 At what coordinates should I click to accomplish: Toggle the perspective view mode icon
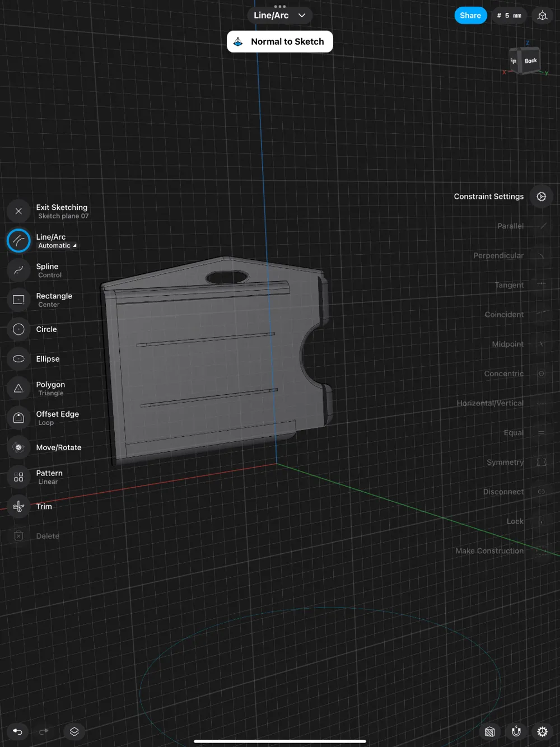[x=542, y=16]
